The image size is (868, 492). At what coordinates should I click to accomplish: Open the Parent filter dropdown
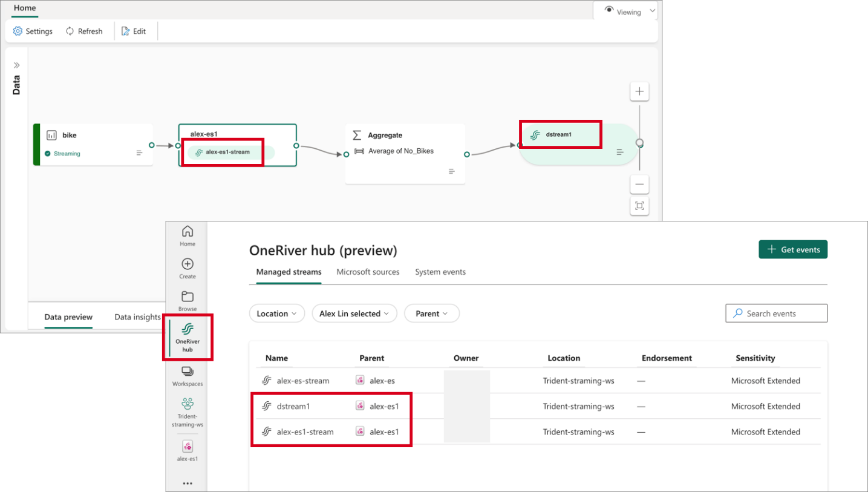click(432, 313)
